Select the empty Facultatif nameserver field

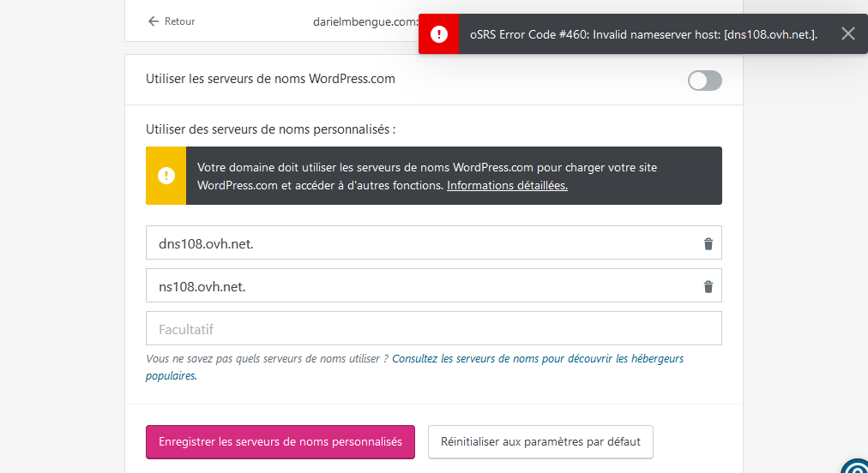pyautogui.click(x=433, y=329)
